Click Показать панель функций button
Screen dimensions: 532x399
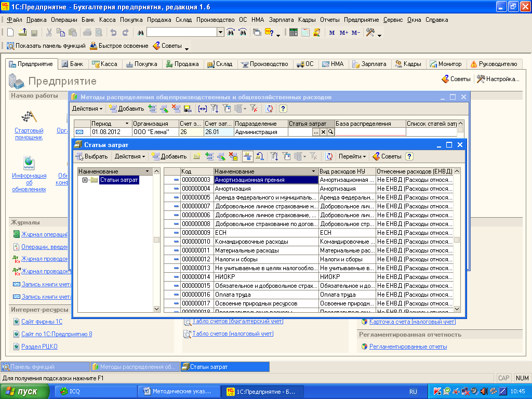pos(46,46)
